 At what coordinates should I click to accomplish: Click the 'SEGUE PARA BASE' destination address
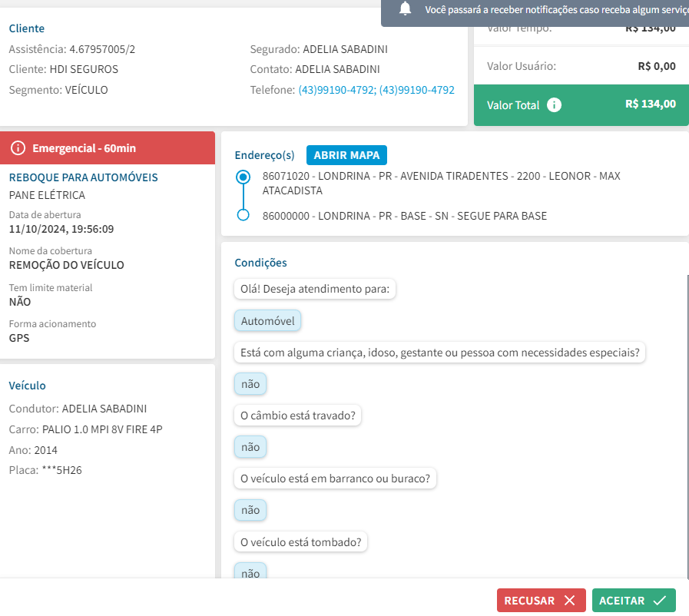405,216
